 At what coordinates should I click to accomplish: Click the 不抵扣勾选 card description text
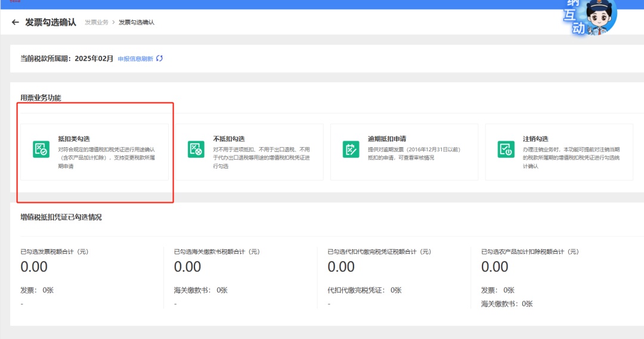261,158
